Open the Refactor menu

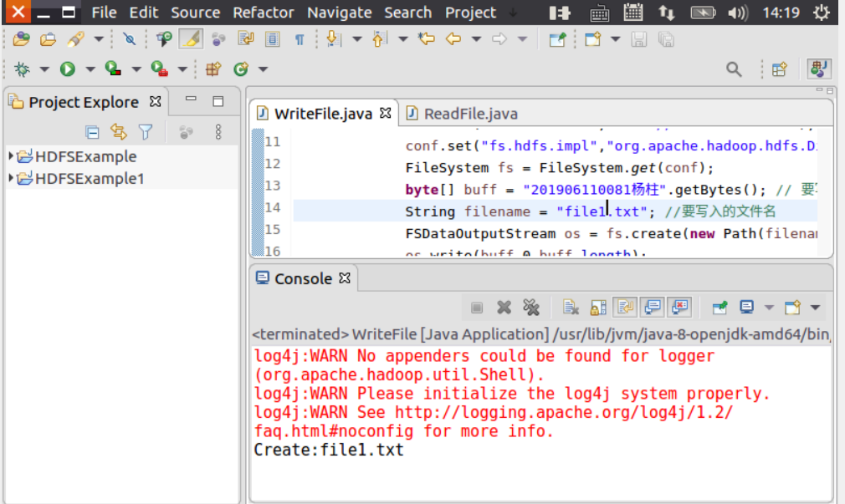(264, 13)
